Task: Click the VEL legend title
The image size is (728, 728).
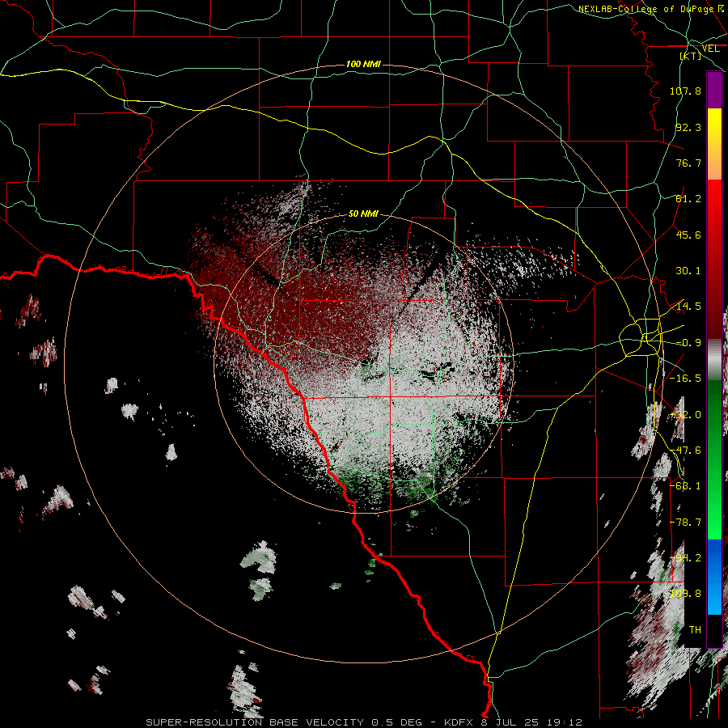Action: pos(710,49)
